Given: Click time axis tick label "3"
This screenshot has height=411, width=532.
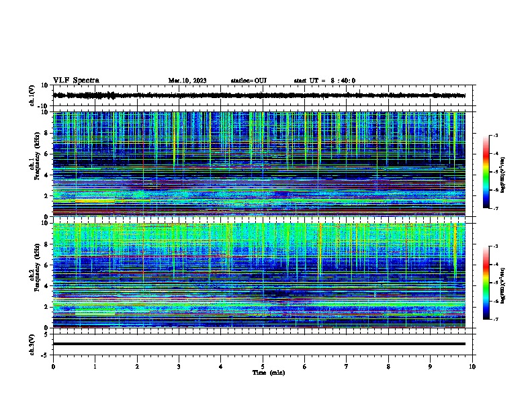Looking at the screenshot, I should [x=179, y=367].
